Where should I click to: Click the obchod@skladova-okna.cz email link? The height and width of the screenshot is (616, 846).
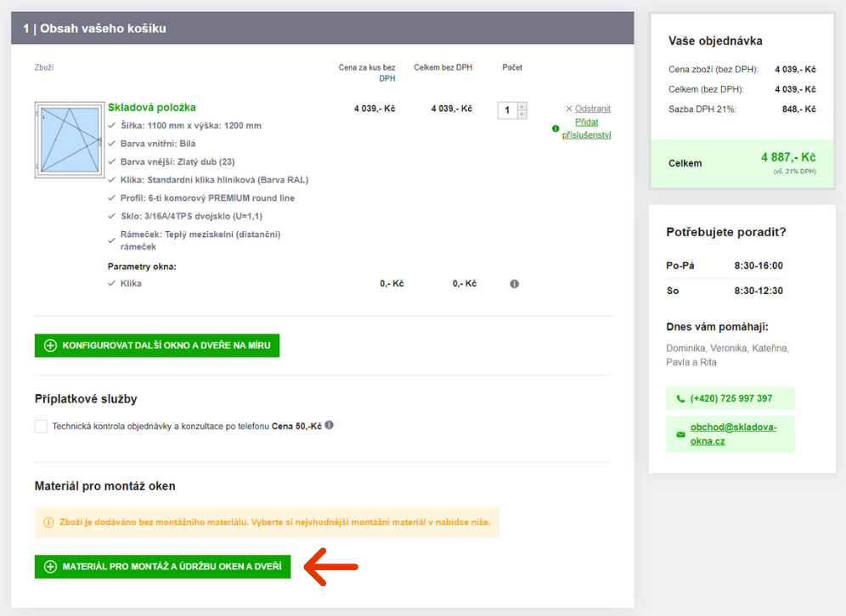(733, 434)
